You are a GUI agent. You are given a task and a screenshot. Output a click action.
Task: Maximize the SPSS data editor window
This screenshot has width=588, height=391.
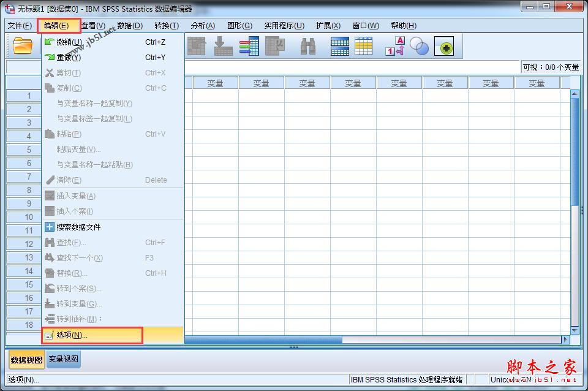click(x=546, y=6)
